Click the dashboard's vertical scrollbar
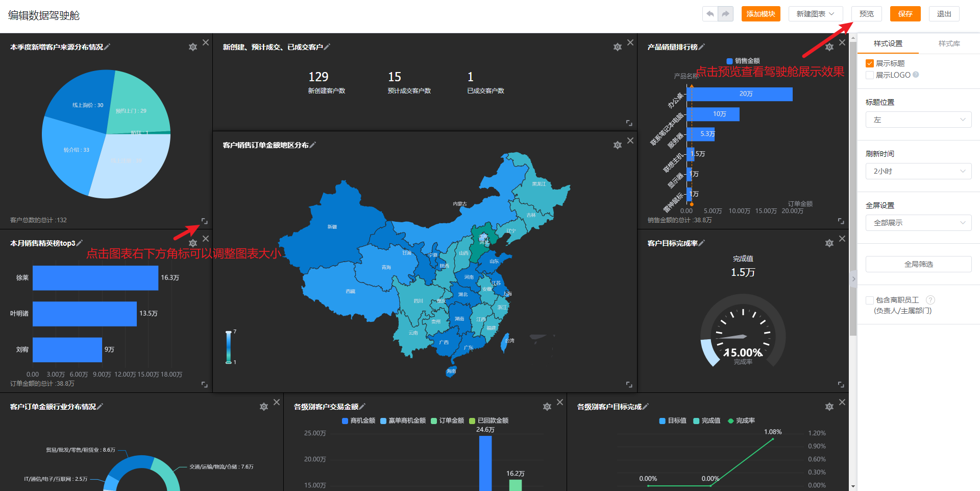Screen dimensions: 980x491 [x=853, y=189]
